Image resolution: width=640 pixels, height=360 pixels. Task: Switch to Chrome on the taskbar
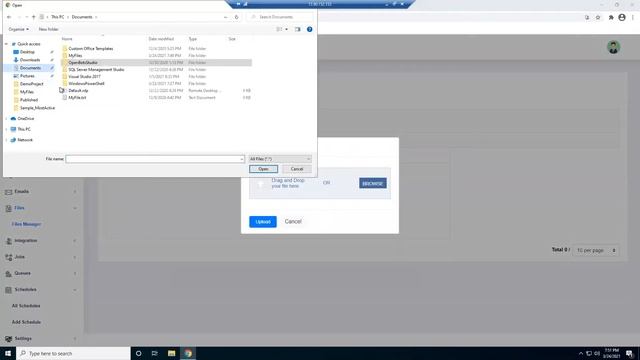[x=188, y=353]
